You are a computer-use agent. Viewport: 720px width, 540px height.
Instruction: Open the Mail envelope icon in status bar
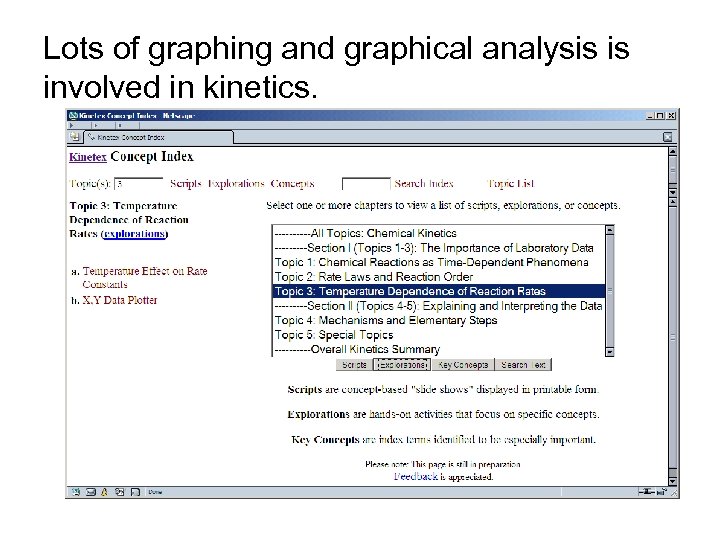click(x=91, y=492)
